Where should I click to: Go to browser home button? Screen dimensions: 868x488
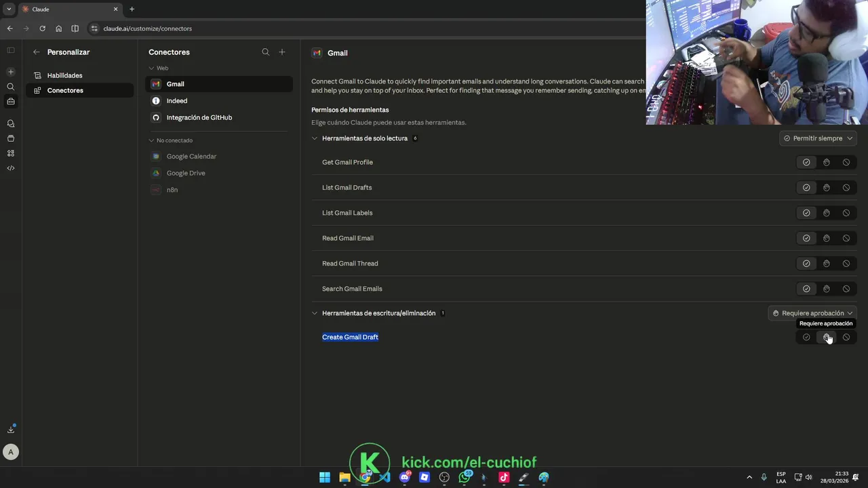pyautogui.click(x=58, y=28)
